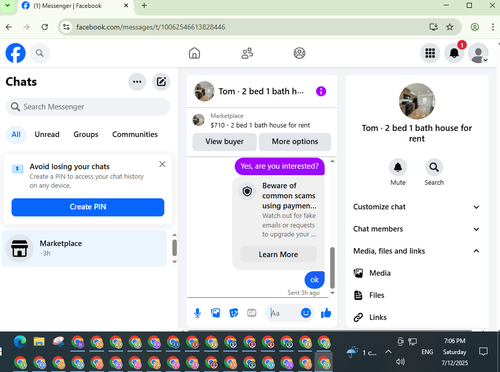Image resolution: width=500 pixels, height=372 pixels.
Task: Click the Search Messenger field
Action: [88, 107]
